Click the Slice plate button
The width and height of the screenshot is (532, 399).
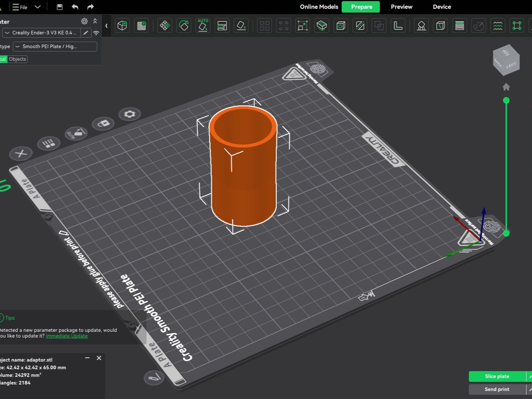click(x=497, y=376)
